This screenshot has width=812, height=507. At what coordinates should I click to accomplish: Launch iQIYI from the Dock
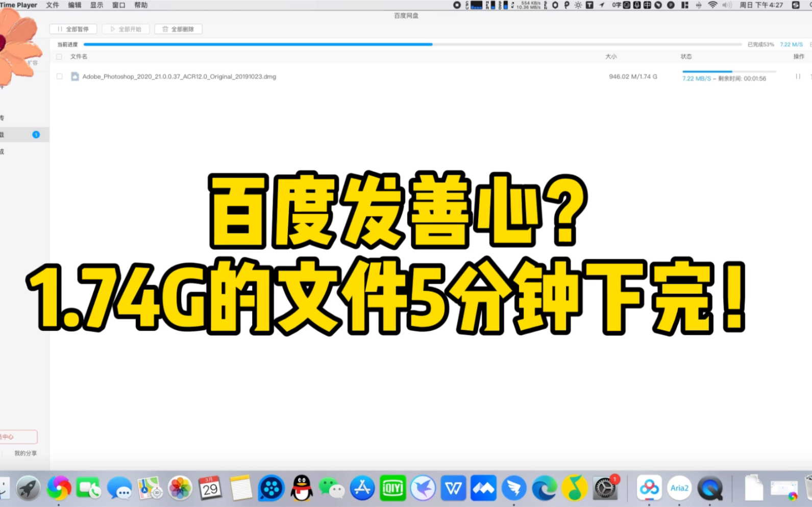tap(393, 488)
